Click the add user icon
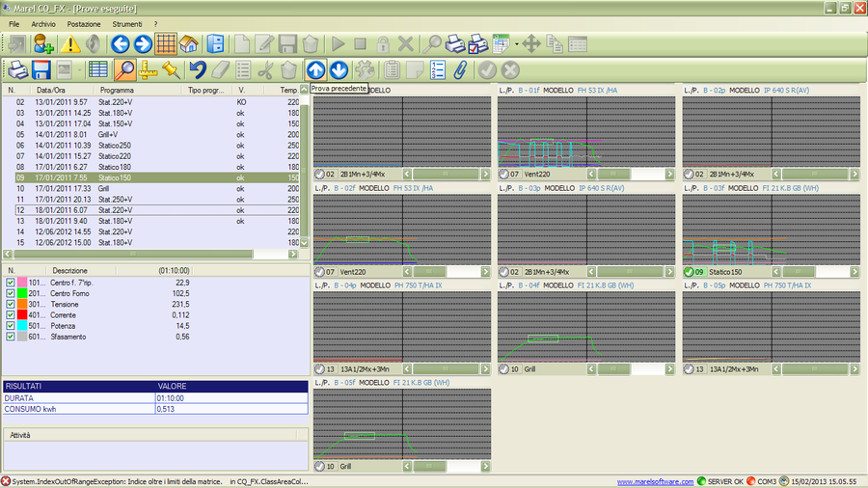Screen dimensions: 868x488 44,43
